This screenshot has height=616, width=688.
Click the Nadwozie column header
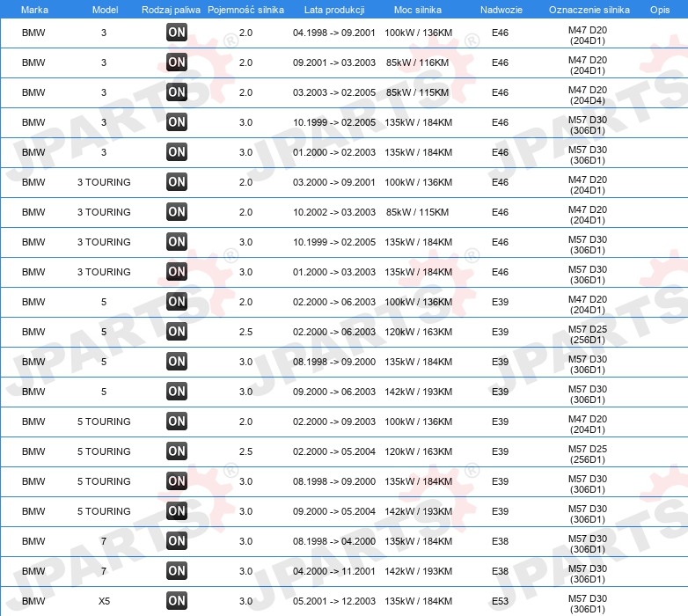[x=501, y=10]
